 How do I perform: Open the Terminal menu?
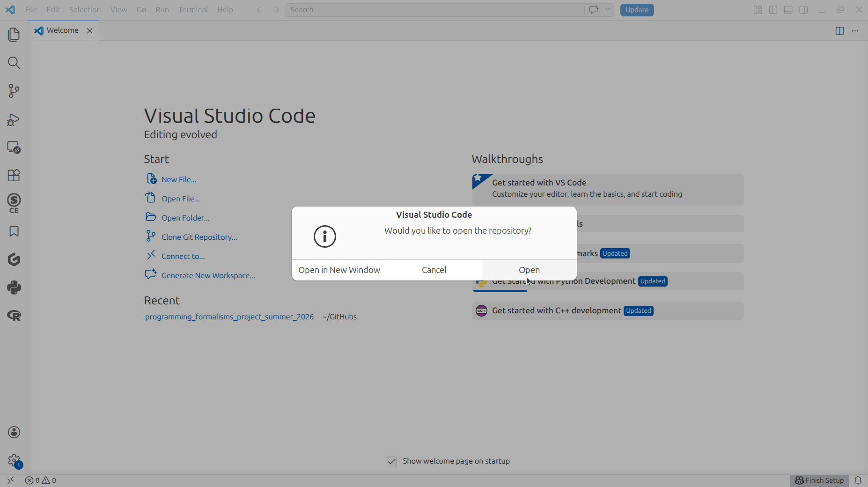pyautogui.click(x=193, y=10)
